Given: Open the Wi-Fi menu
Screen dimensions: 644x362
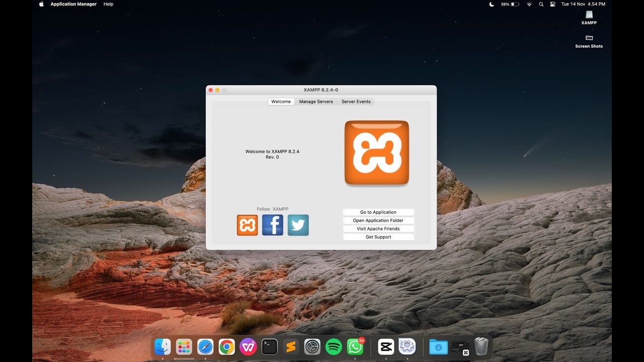Looking at the screenshot, I should click(529, 4).
